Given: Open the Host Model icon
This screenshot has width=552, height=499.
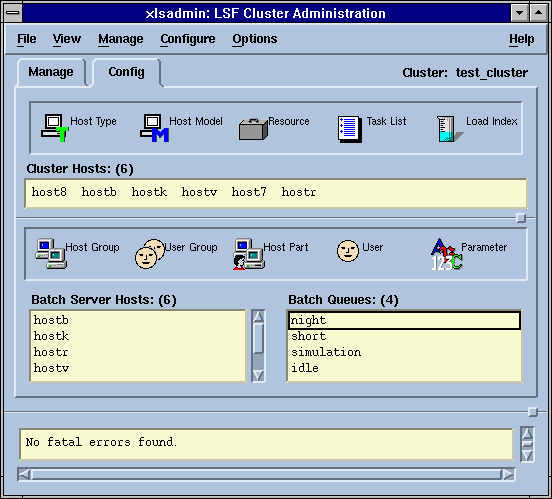Looking at the screenshot, I should point(154,127).
